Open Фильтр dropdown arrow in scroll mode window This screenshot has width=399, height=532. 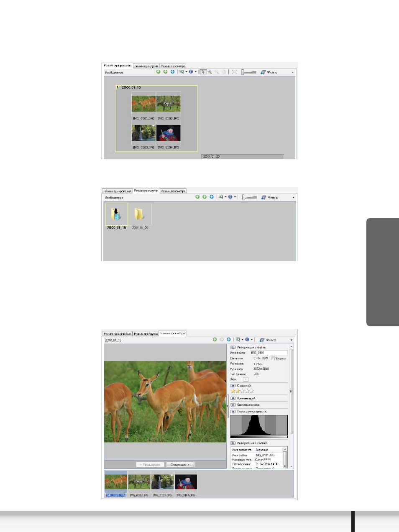[x=293, y=197]
